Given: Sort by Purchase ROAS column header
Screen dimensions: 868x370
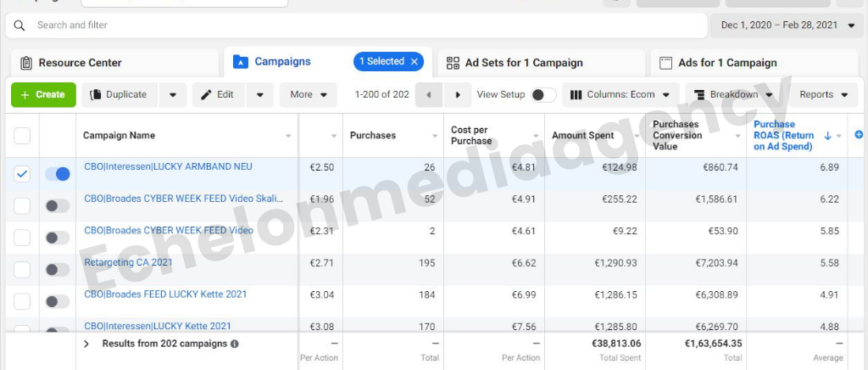Looking at the screenshot, I should (784, 136).
